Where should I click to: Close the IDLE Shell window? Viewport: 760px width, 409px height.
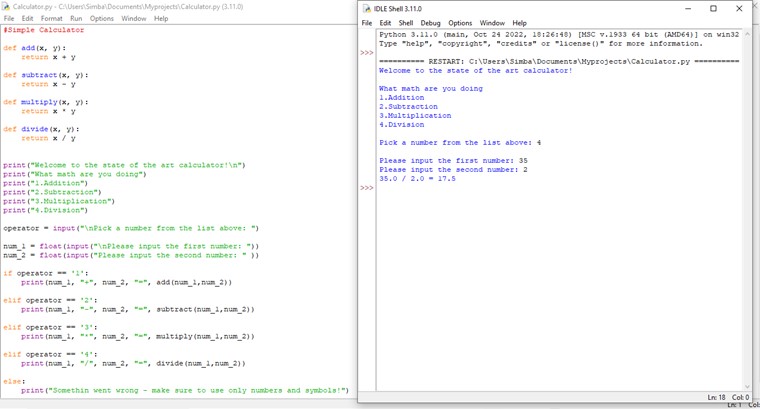tap(740, 8)
